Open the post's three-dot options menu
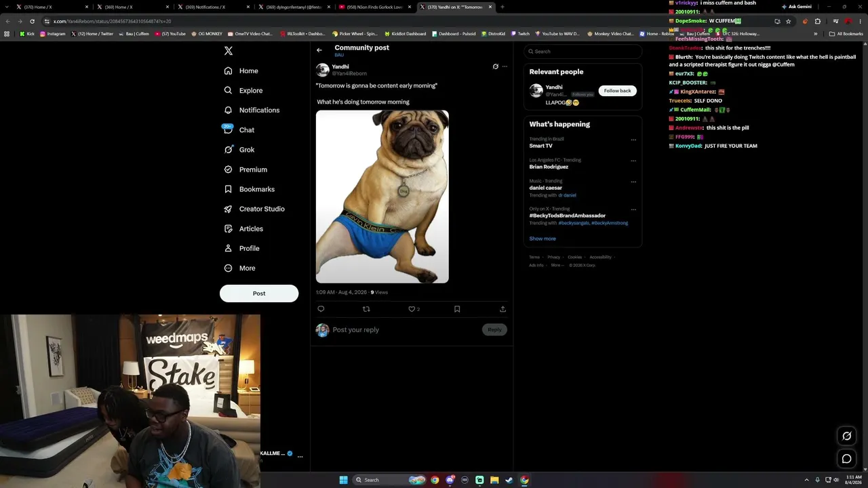Viewport: 868px width, 488px height. [x=505, y=66]
